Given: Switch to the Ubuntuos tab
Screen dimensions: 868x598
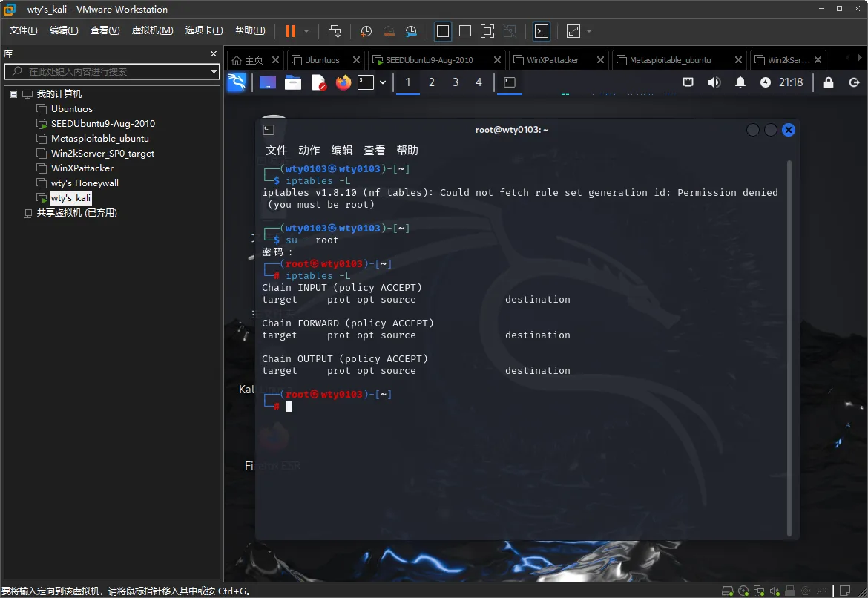Looking at the screenshot, I should [x=321, y=60].
